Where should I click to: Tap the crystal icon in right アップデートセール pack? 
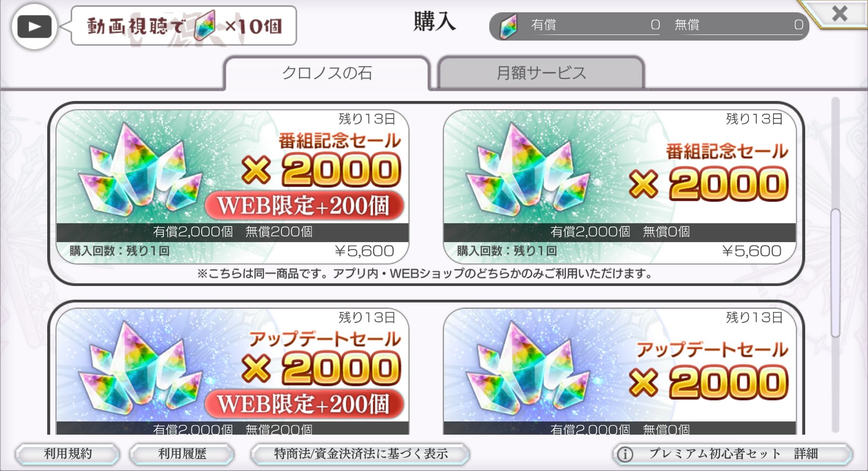[x=528, y=368]
